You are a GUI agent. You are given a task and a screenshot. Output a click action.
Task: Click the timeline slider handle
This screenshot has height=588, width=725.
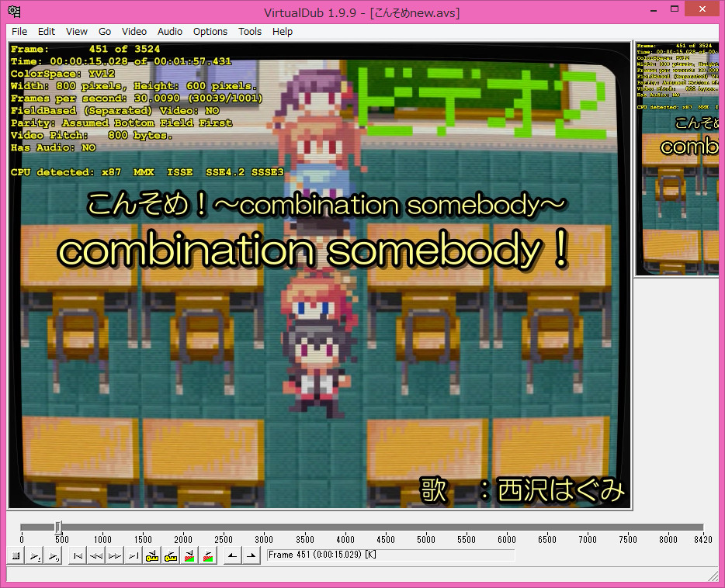click(58, 527)
